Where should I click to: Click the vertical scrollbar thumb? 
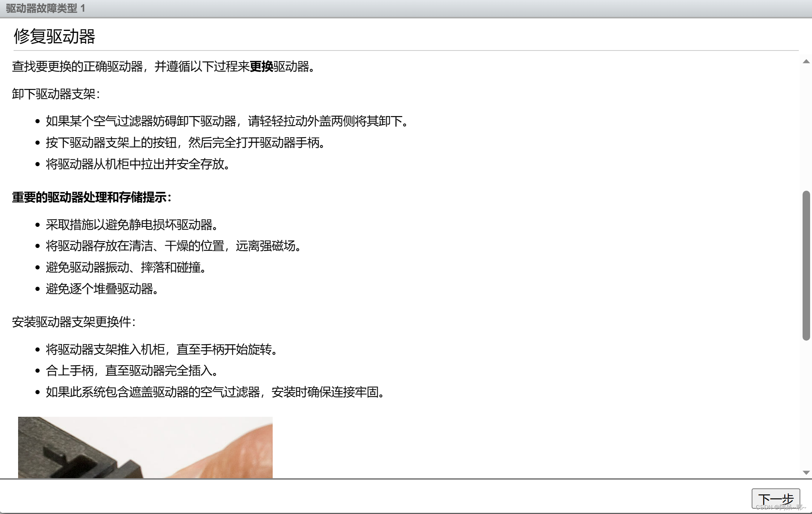(806, 265)
